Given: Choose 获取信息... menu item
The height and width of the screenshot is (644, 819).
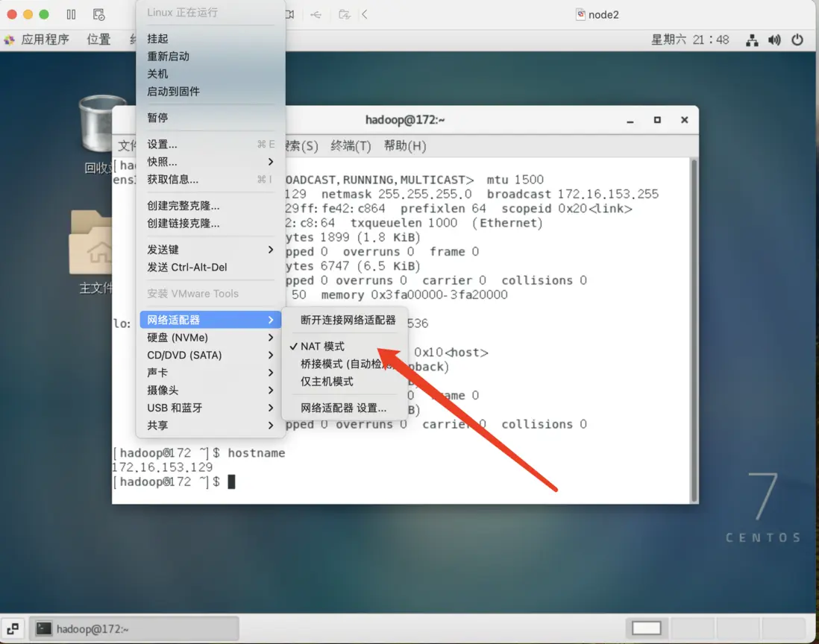Looking at the screenshot, I should point(210,180).
